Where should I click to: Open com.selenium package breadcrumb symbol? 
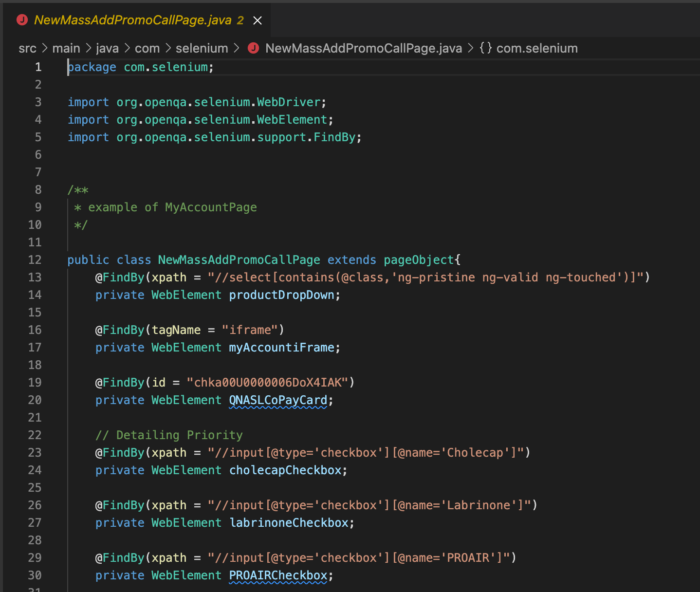537,48
